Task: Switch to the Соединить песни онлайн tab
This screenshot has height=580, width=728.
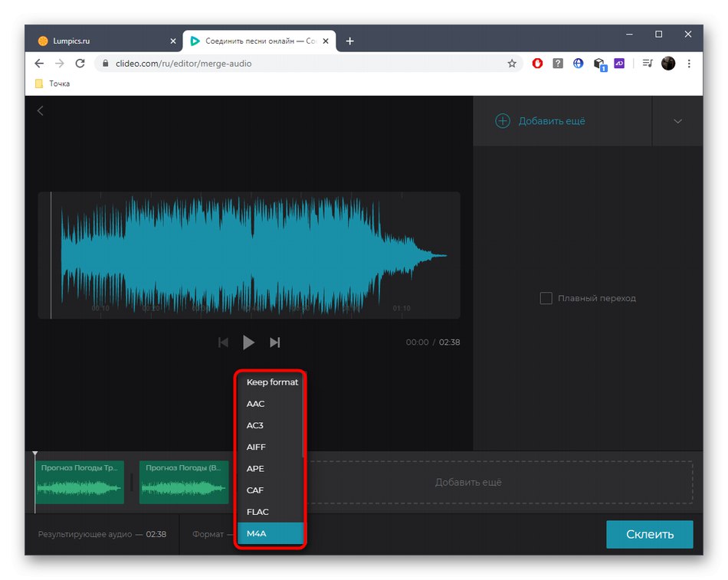Action: (260, 41)
